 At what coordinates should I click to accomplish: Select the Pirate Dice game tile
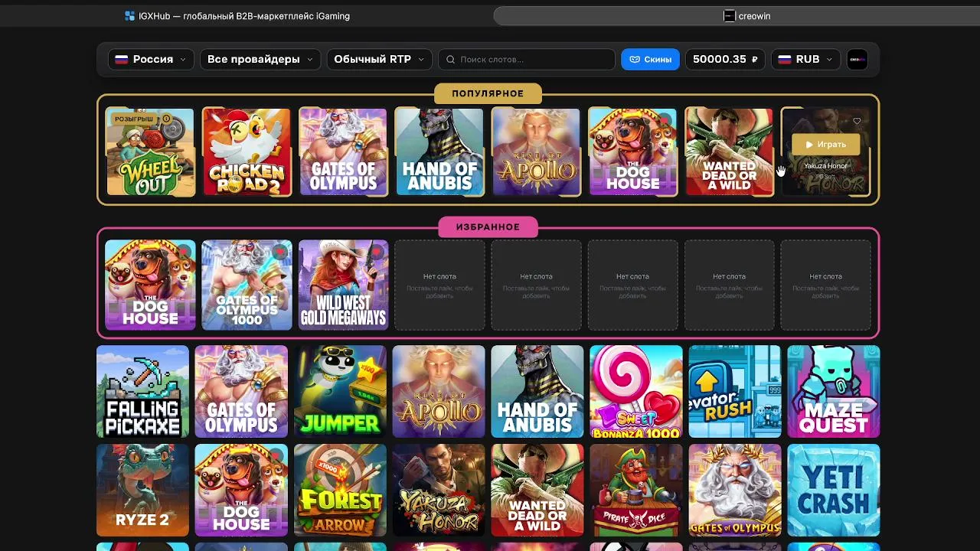636,491
